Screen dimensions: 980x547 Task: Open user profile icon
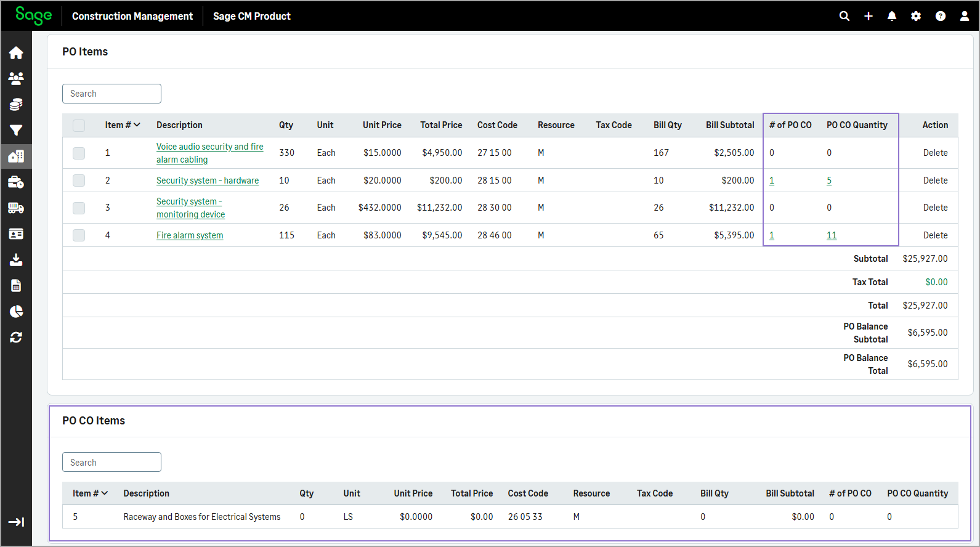coord(965,16)
